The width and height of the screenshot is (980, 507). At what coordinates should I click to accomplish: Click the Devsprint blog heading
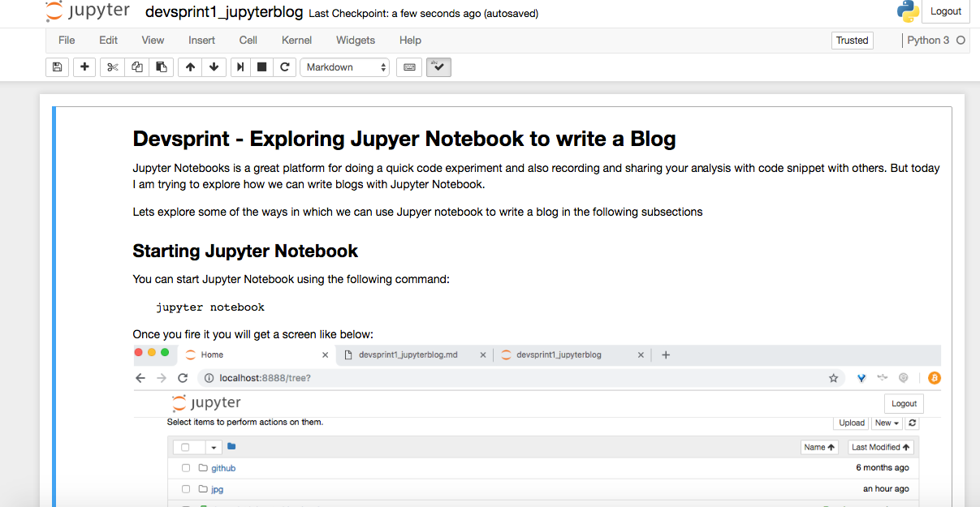tap(404, 139)
